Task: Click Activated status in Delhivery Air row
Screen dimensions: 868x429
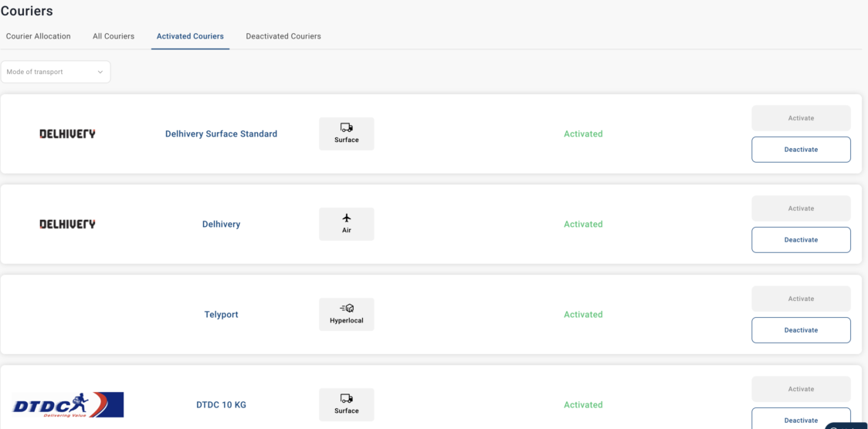Action: point(584,224)
